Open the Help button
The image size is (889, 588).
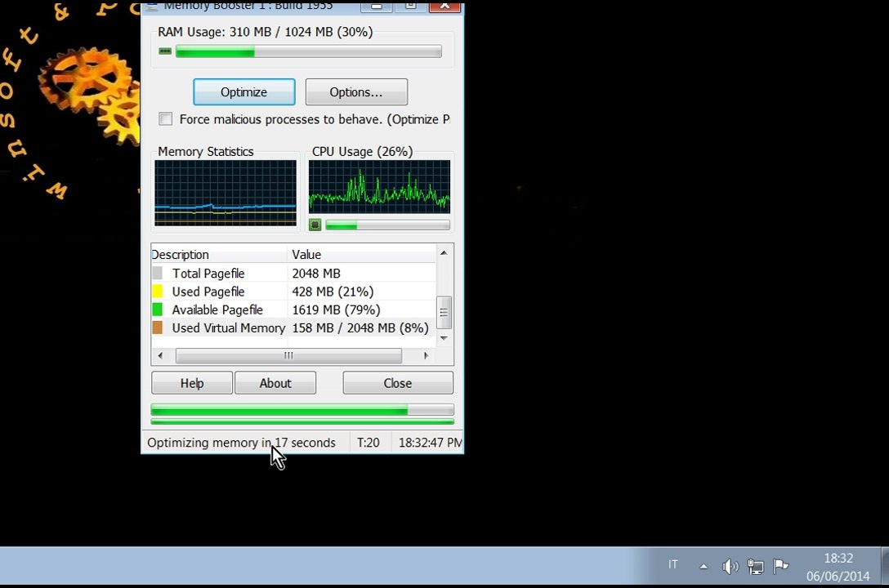click(192, 383)
